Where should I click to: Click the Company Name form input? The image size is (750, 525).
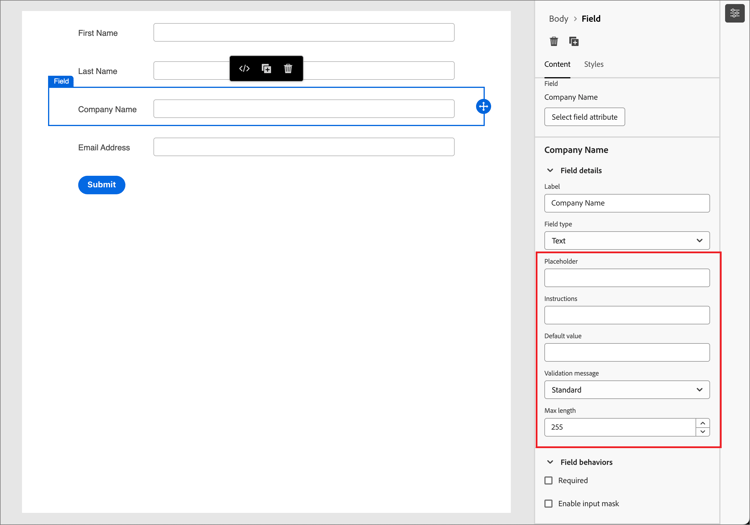(x=304, y=109)
